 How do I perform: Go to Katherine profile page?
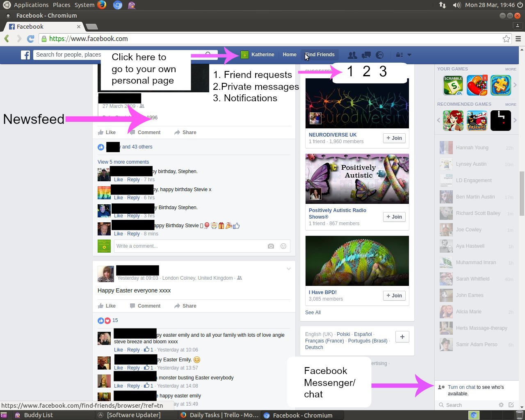coord(258,55)
